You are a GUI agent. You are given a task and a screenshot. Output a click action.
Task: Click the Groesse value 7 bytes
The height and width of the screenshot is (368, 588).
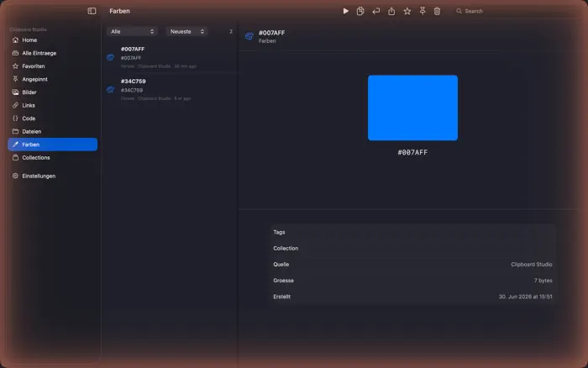543,281
